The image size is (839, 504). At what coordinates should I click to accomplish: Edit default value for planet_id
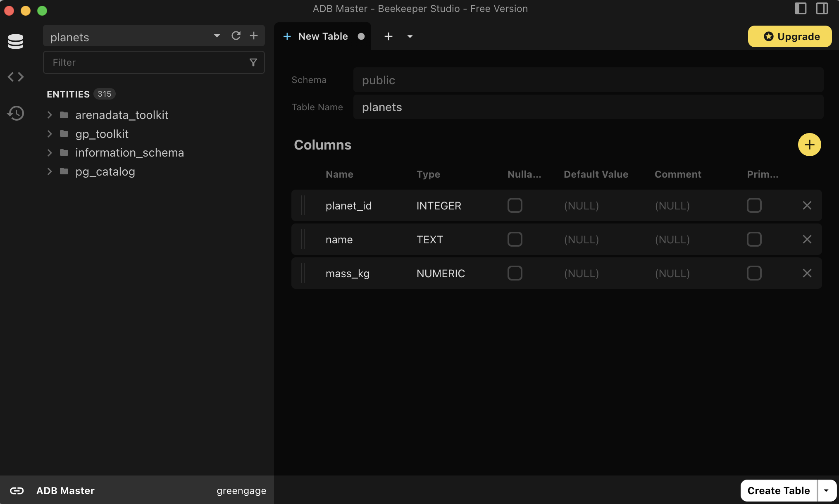point(582,205)
